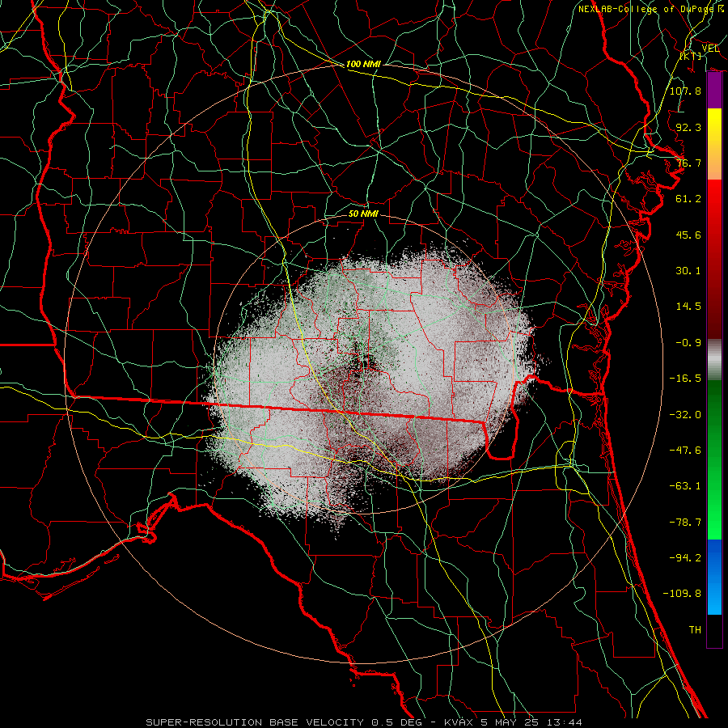Select the -94.2 legend value
This screenshot has width=728, height=728.
(685, 558)
